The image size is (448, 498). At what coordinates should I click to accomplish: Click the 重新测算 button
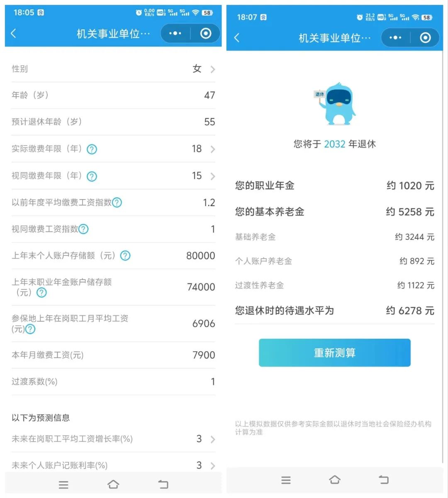point(335,353)
